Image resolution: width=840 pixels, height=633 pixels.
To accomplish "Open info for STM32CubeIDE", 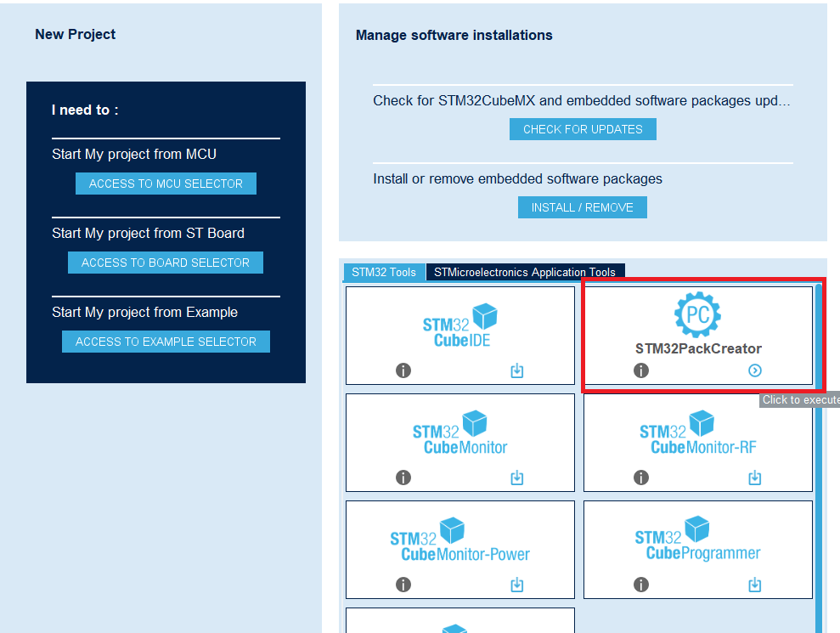I will [403, 370].
